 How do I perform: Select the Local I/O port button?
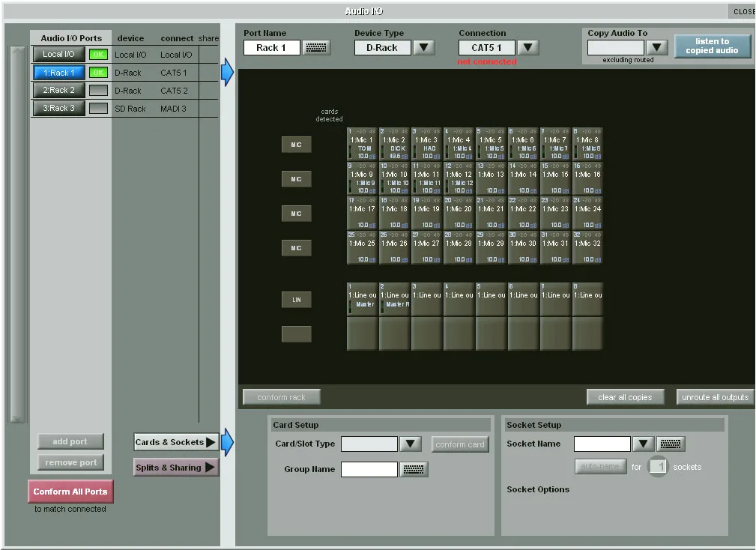(59, 55)
